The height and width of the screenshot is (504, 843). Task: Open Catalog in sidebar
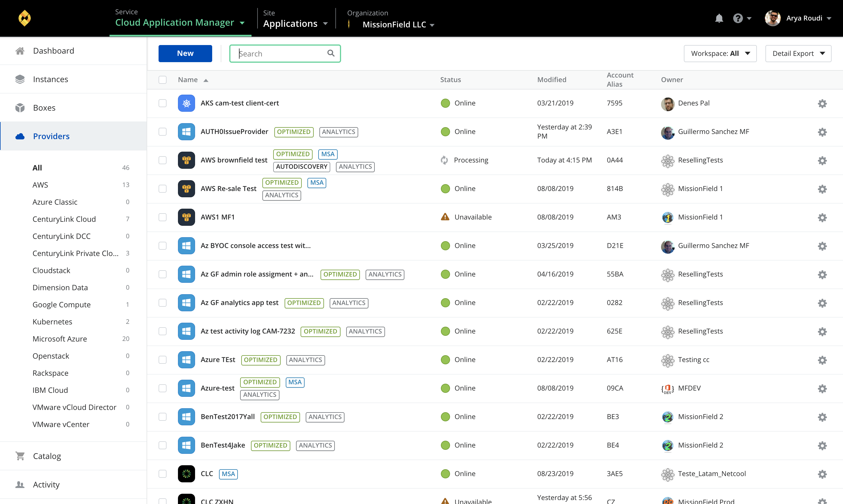[73, 456]
